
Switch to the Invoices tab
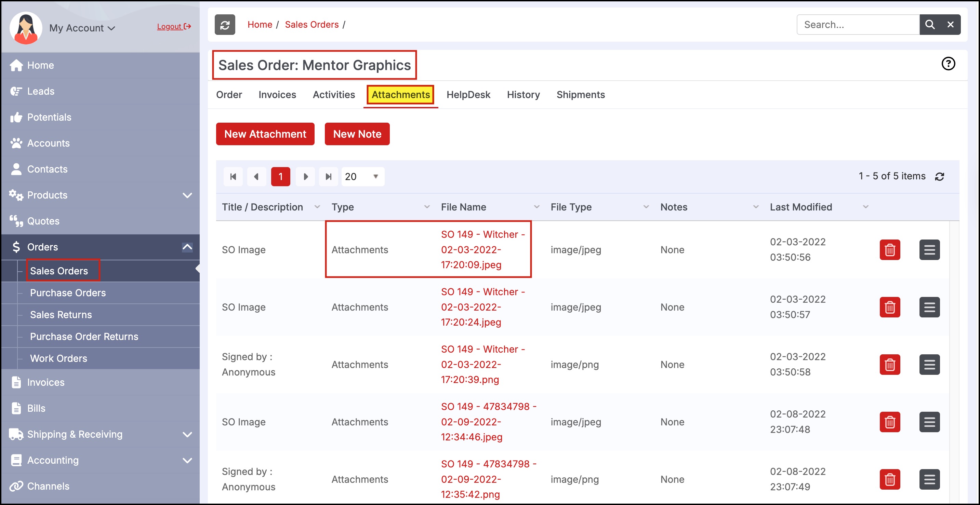click(x=277, y=95)
